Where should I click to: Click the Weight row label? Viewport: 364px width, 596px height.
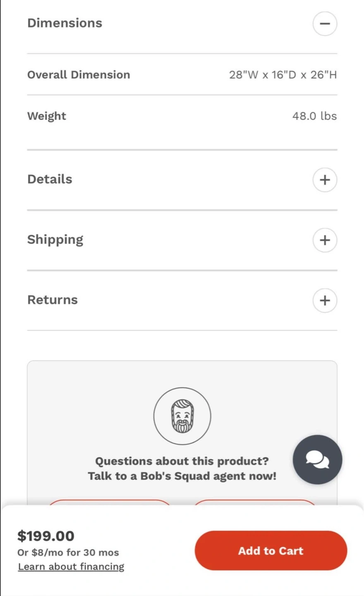[x=47, y=116]
